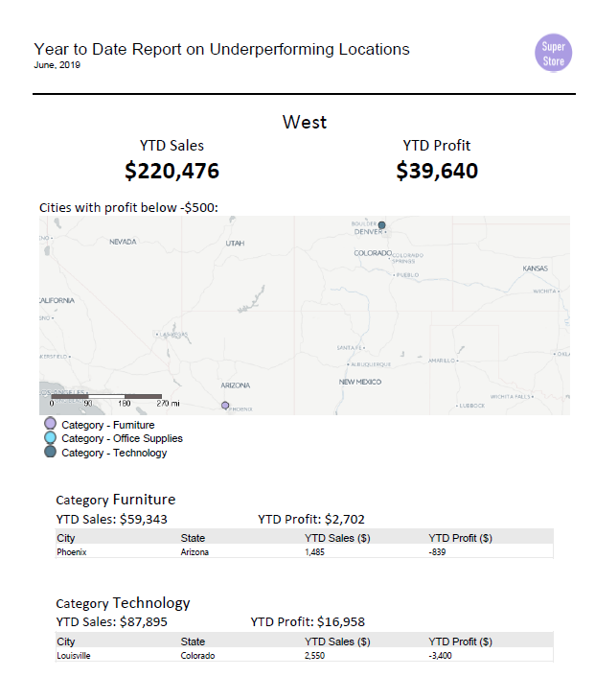Click the New Mexico label on map
Screen dimensions: 595x700
[x=360, y=382]
